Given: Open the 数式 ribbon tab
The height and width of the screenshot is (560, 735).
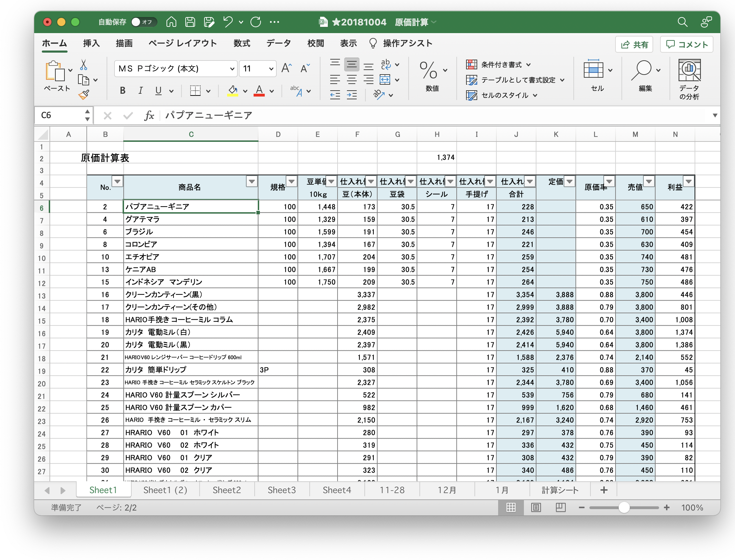Looking at the screenshot, I should click(x=242, y=43).
